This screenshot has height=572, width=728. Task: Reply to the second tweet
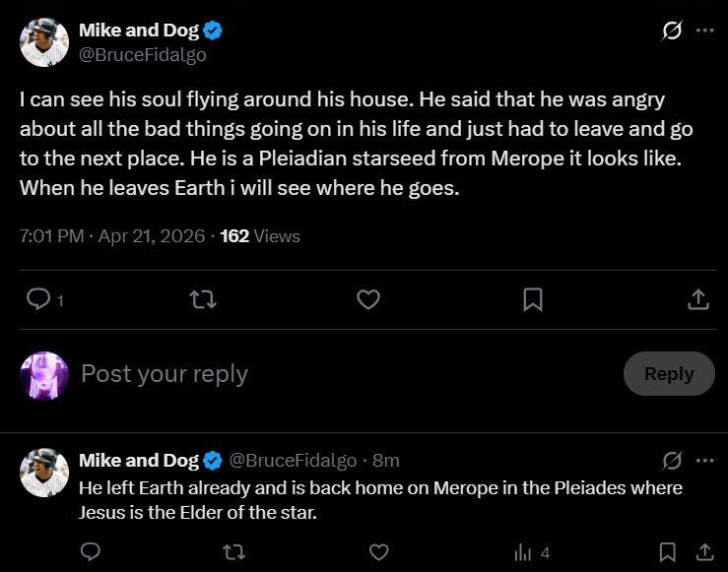pos(90,552)
